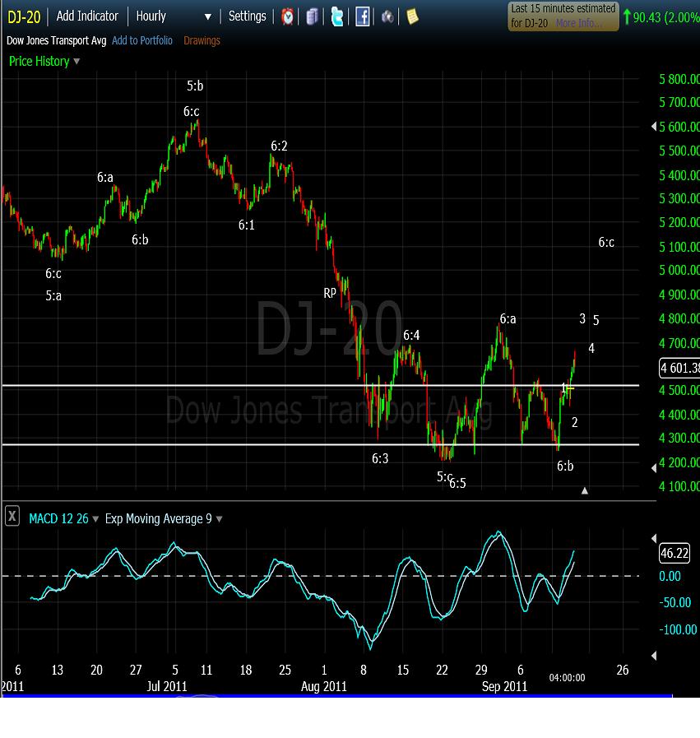Click the DJ-20 ticker symbol

point(24,17)
